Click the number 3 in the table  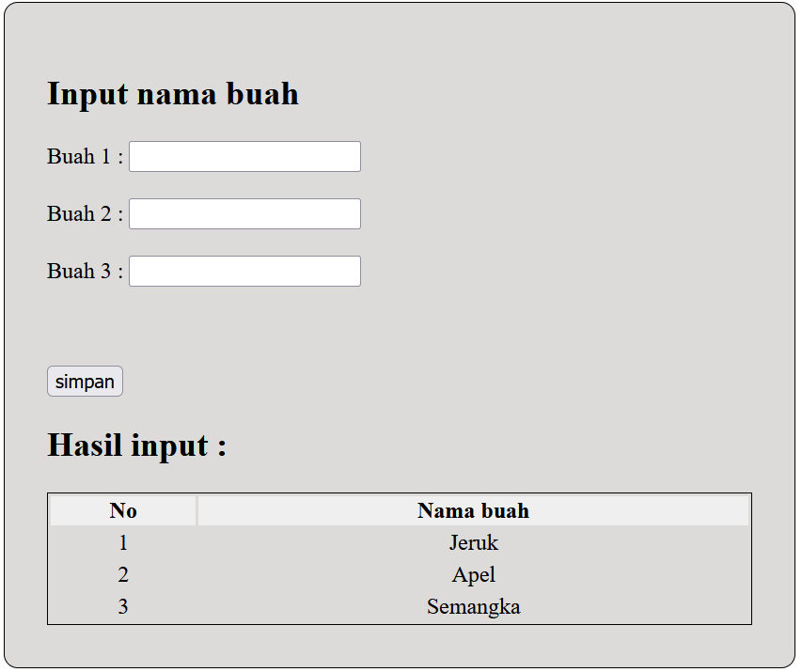[x=122, y=606]
